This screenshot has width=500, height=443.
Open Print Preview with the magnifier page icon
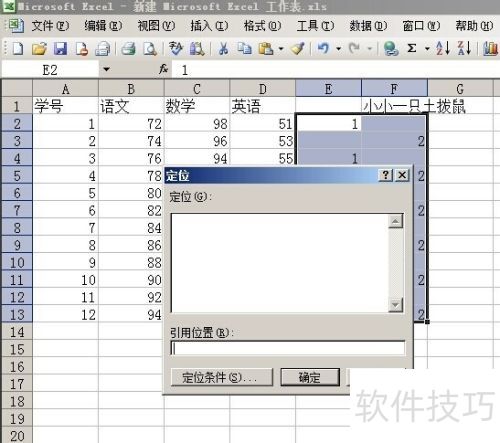pyautogui.click(x=150, y=49)
